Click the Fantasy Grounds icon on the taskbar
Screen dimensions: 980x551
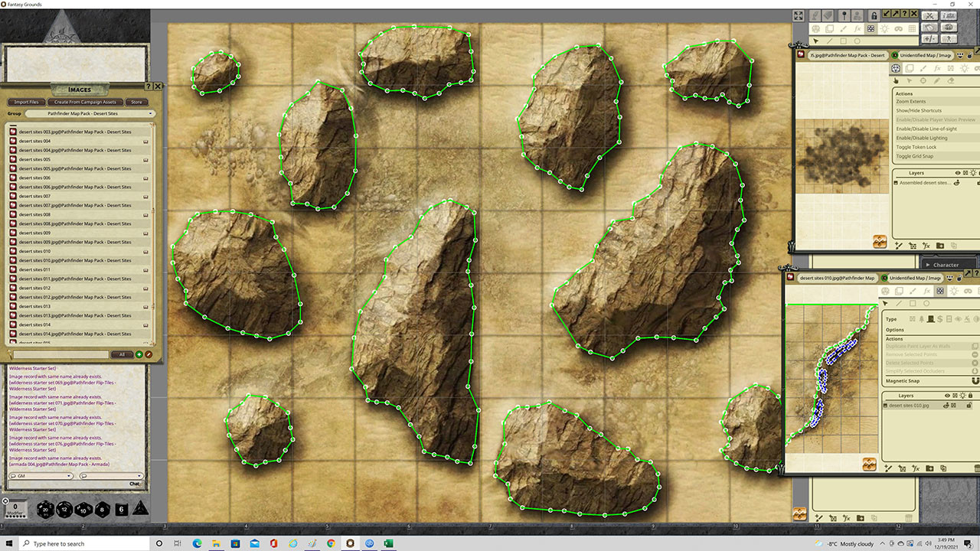351,543
